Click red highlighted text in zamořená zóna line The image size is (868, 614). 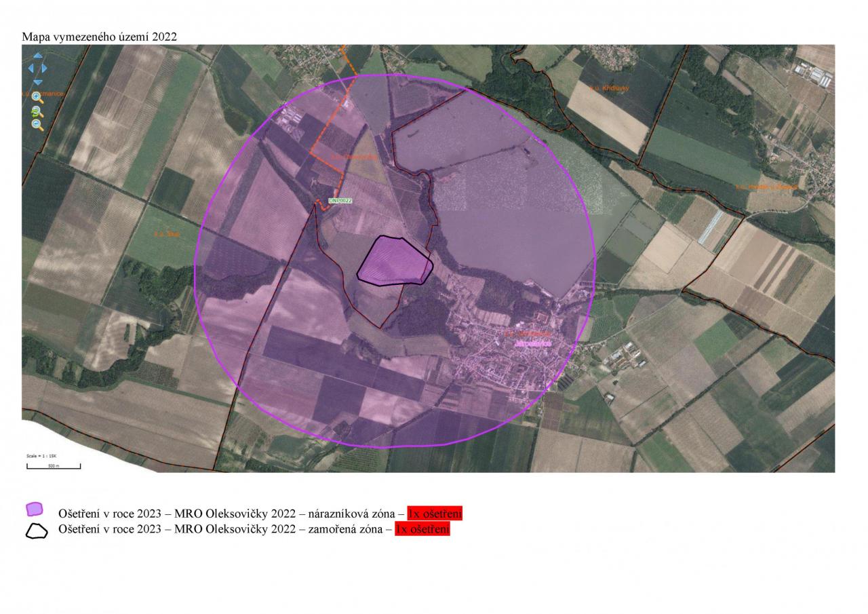pos(422,529)
